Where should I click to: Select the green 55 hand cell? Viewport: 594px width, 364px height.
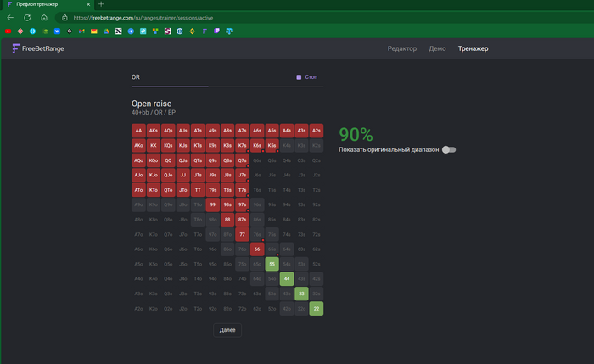pyautogui.click(x=272, y=264)
